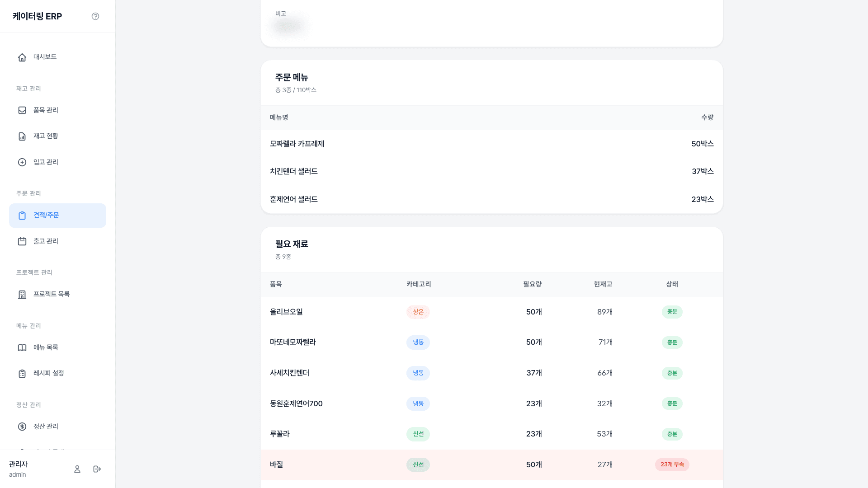868x488 pixels.
Task: Click the help question mark icon
Action: pyautogui.click(x=95, y=16)
